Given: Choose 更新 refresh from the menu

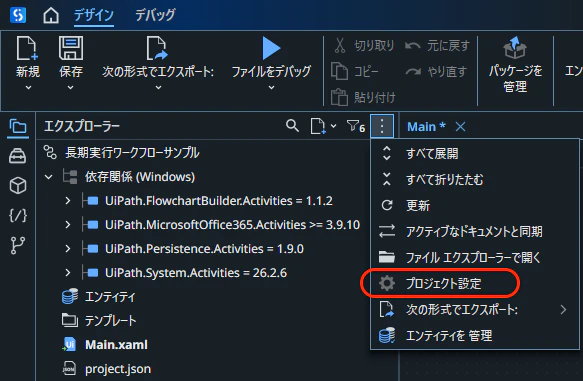Looking at the screenshot, I should coord(475,205).
